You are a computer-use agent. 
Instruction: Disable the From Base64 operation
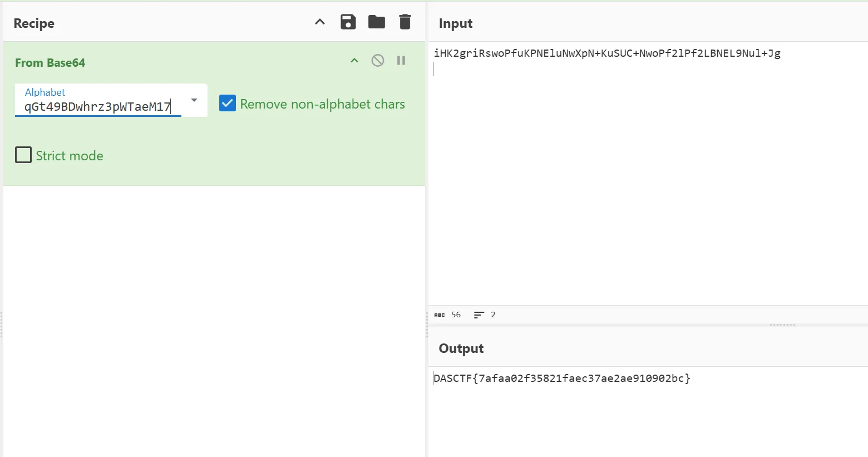pyautogui.click(x=378, y=61)
